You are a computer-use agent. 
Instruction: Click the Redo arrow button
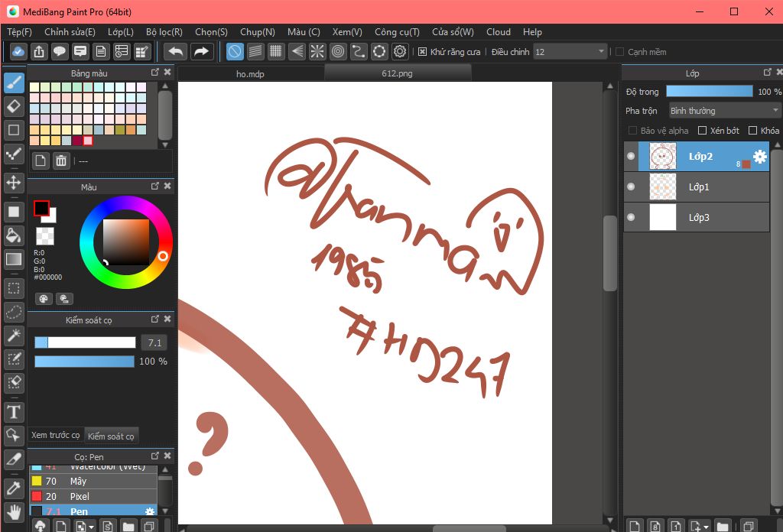[x=201, y=51]
